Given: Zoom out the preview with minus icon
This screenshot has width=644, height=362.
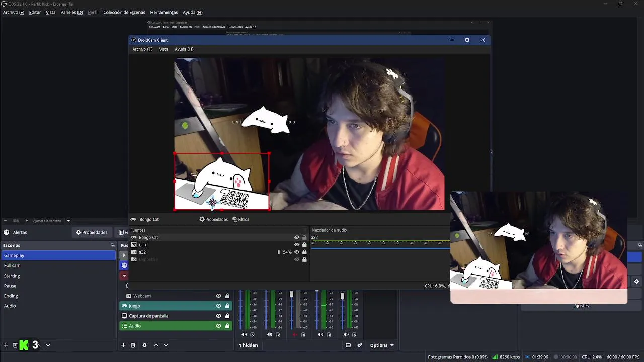Looking at the screenshot, I should coord(5,221).
